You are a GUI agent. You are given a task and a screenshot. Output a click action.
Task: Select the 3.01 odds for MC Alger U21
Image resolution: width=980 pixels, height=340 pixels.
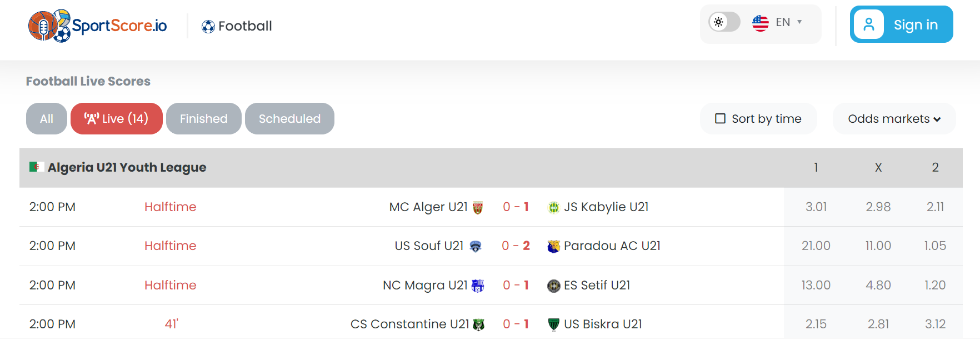point(816,207)
